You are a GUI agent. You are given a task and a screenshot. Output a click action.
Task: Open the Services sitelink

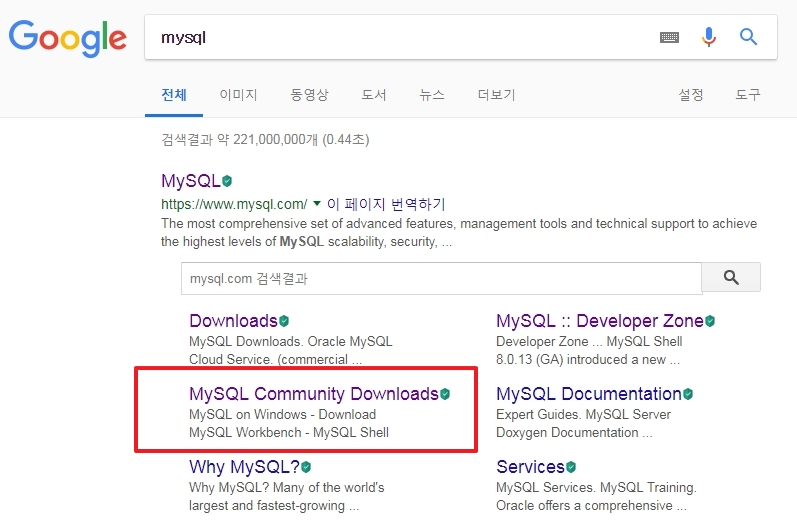coord(530,467)
